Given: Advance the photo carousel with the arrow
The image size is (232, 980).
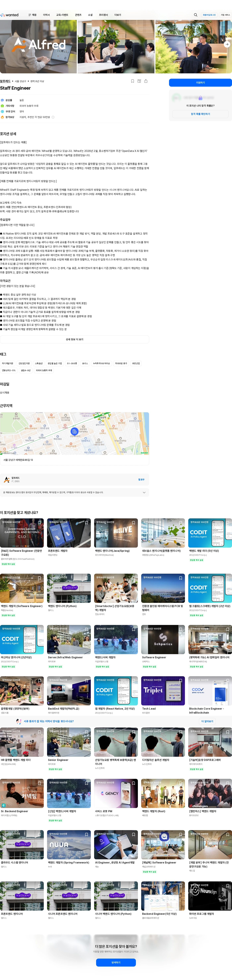Looking at the screenshot, I should coord(227,44).
